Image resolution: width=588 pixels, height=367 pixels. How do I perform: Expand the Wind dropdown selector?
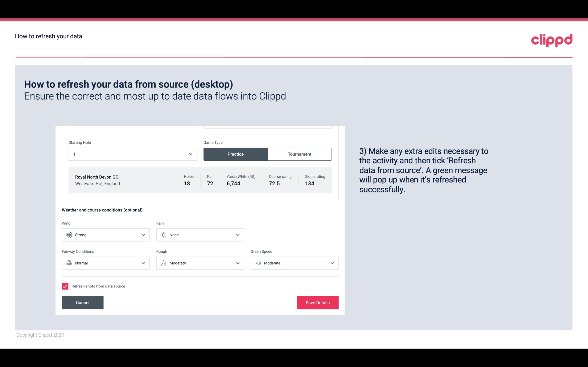[x=143, y=235]
